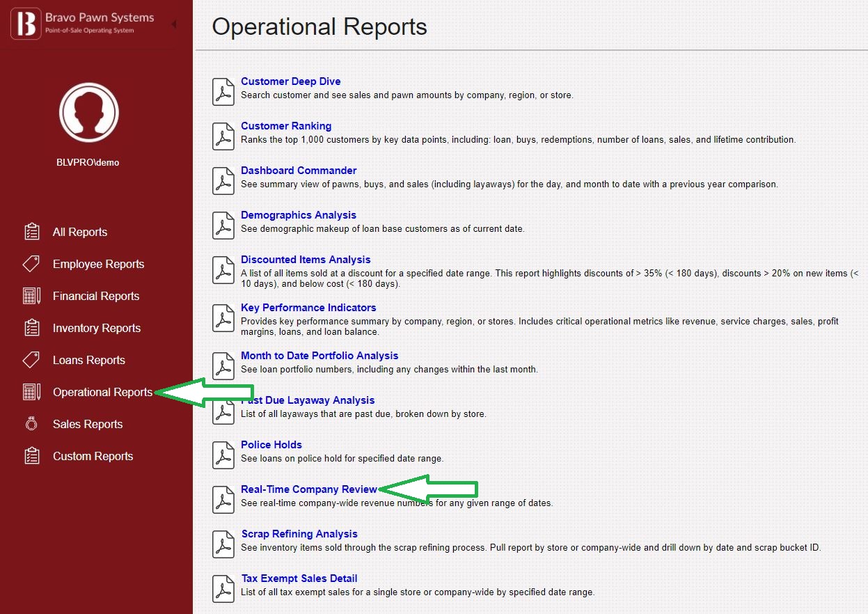Image resolution: width=868 pixels, height=614 pixels.
Task: Open Sales Reports in sidebar
Action: point(88,425)
